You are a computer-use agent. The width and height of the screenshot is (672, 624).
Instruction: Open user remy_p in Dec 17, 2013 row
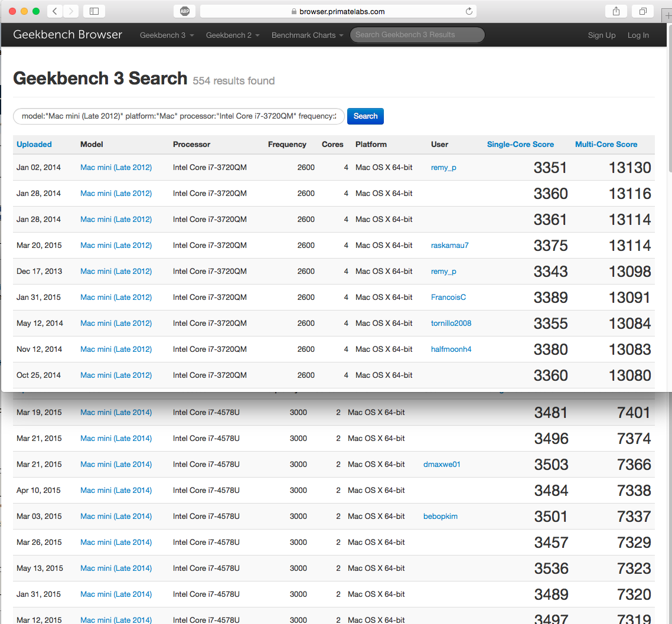(443, 272)
